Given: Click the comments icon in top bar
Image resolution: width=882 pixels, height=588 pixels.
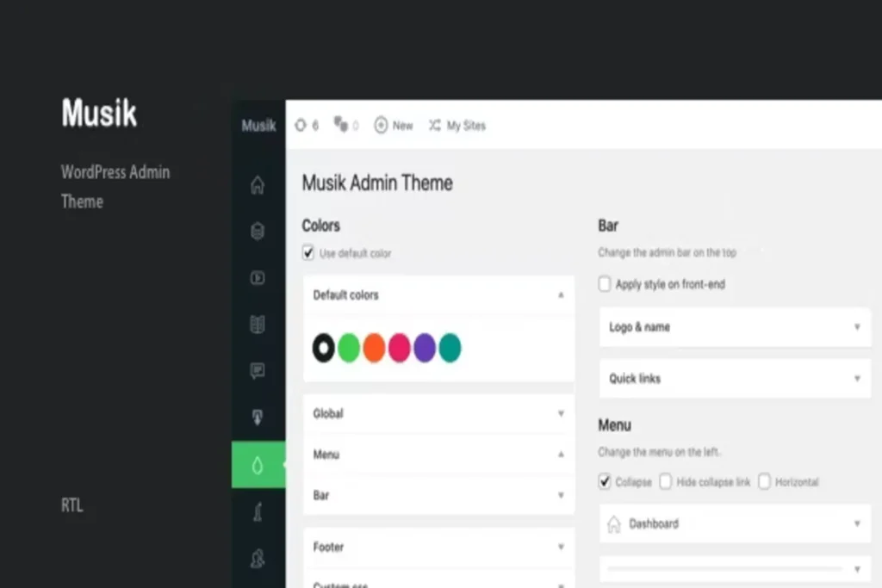Looking at the screenshot, I should coord(345,126).
